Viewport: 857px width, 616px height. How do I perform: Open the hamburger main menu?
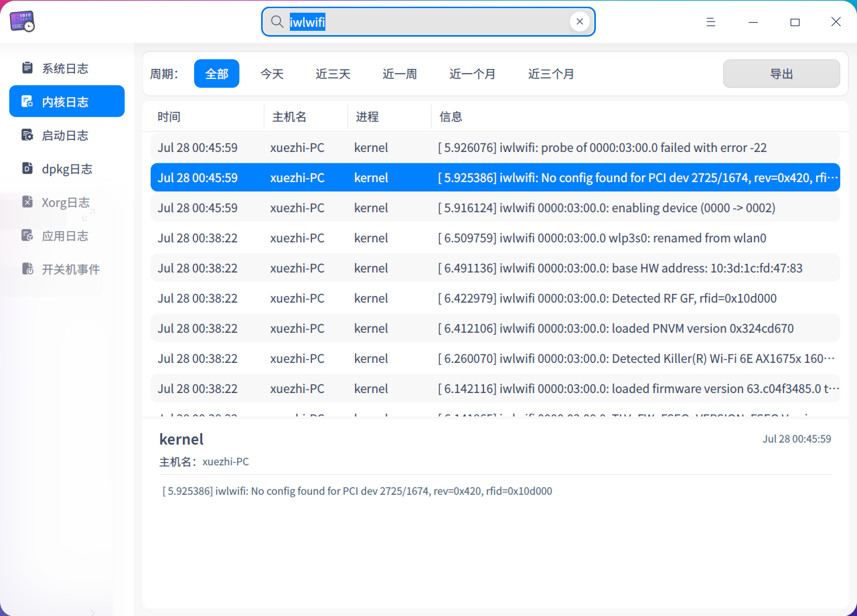(710, 22)
